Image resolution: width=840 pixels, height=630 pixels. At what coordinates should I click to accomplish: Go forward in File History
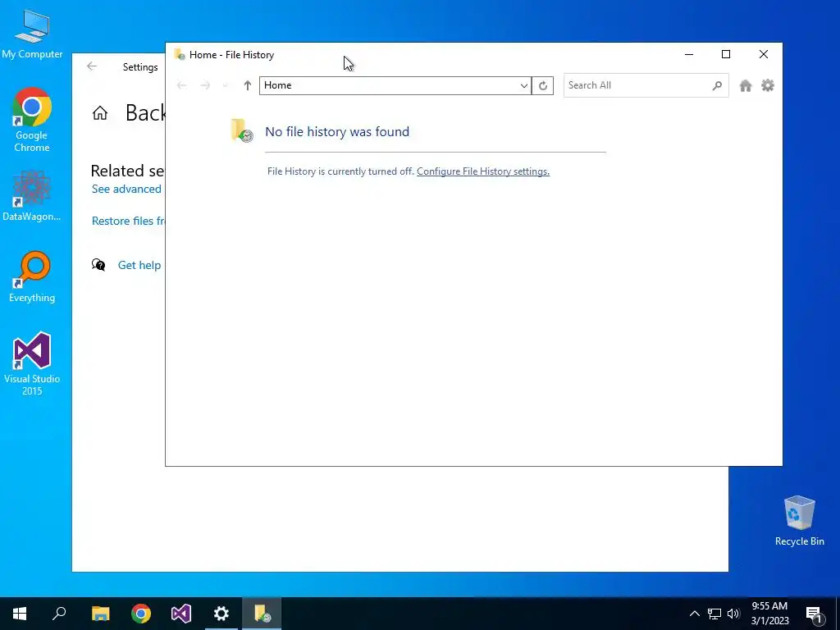[205, 85]
